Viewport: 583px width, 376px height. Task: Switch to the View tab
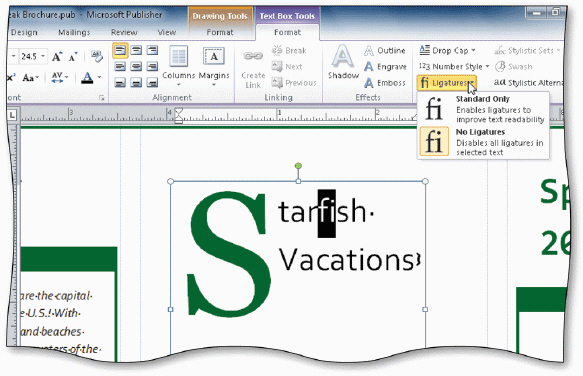tap(167, 32)
